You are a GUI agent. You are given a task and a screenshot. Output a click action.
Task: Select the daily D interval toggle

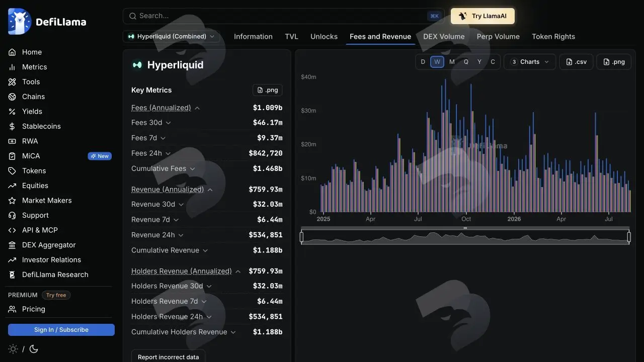coord(423,62)
